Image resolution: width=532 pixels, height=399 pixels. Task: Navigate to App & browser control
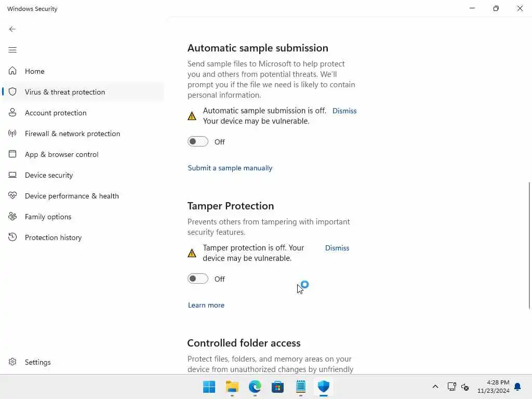click(x=83, y=154)
